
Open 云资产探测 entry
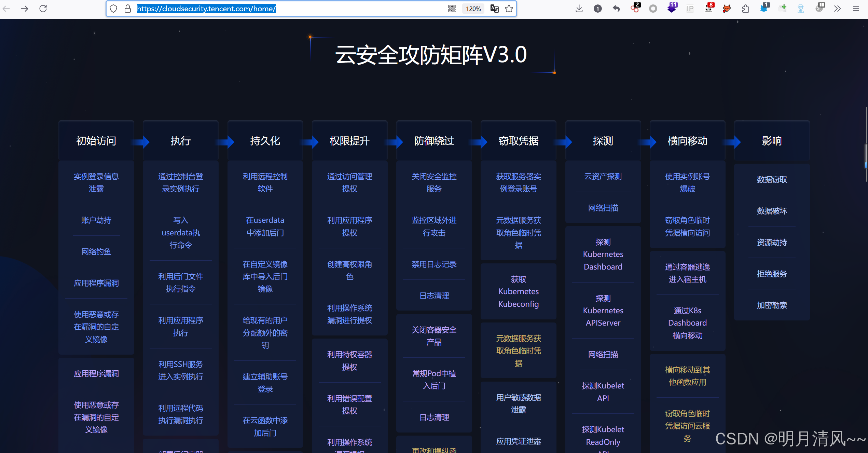point(603,177)
